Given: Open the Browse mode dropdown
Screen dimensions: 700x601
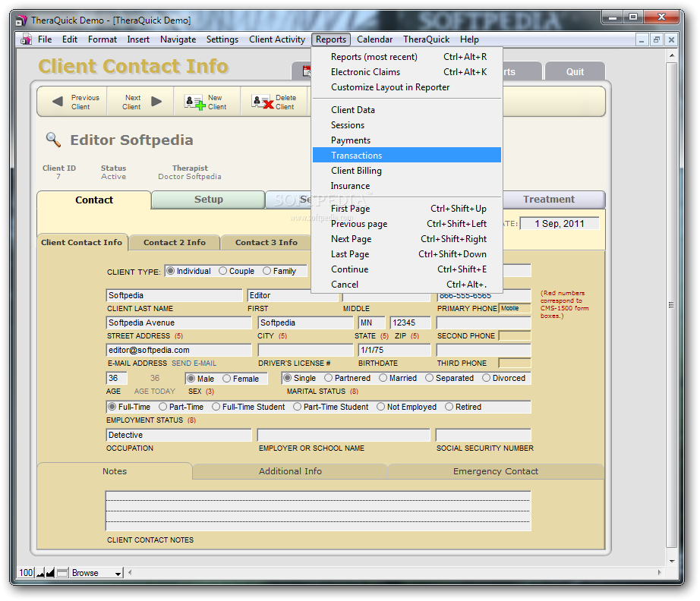Looking at the screenshot, I should point(96,573).
